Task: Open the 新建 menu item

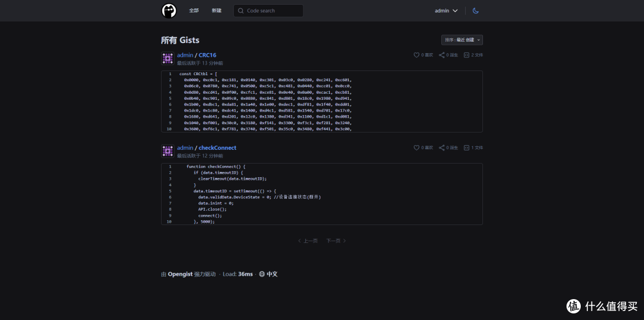Action: [x=216, y=11]
